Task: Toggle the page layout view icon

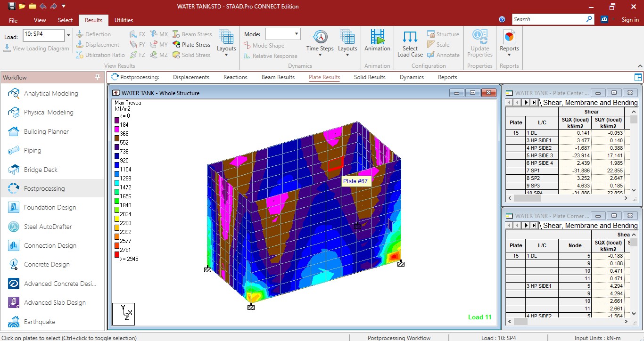Action: (638, 77)
